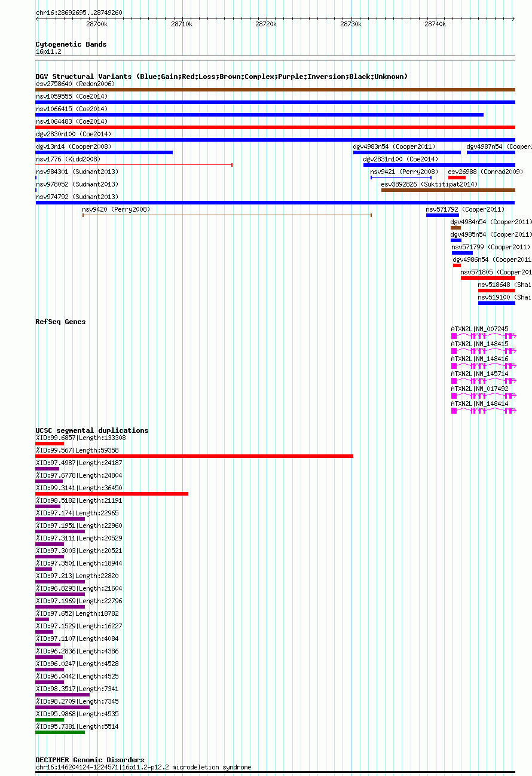The height and width of the screenshot is (776, 532).
Task: Open duplication %ID:99.3141 Length:36450
Action: tap(112, 494)
